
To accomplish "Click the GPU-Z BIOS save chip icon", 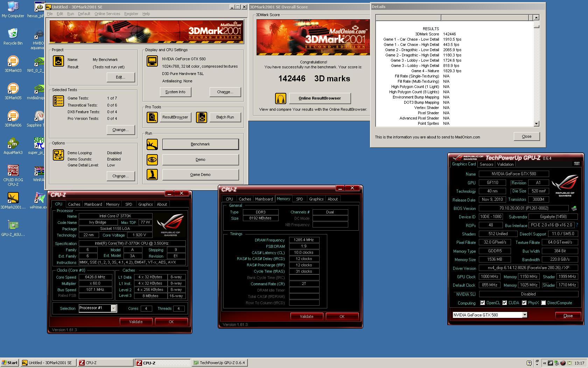I will point(574,208).
